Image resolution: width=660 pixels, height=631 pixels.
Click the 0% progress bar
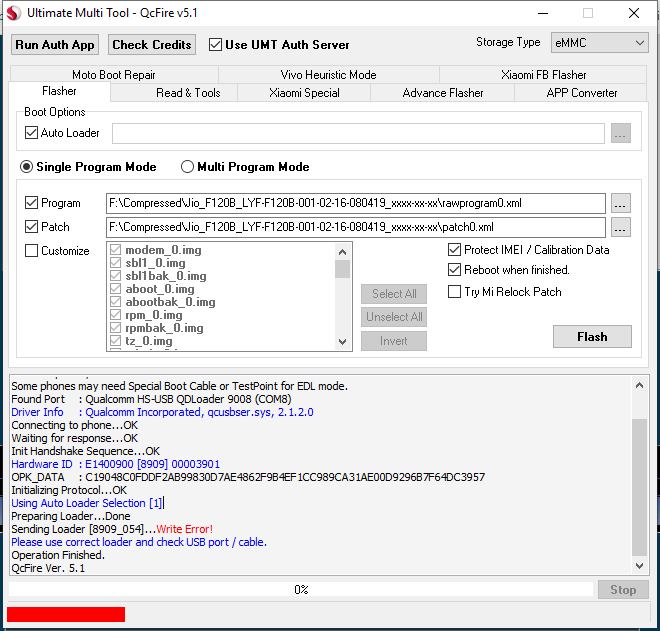point(301,589)
